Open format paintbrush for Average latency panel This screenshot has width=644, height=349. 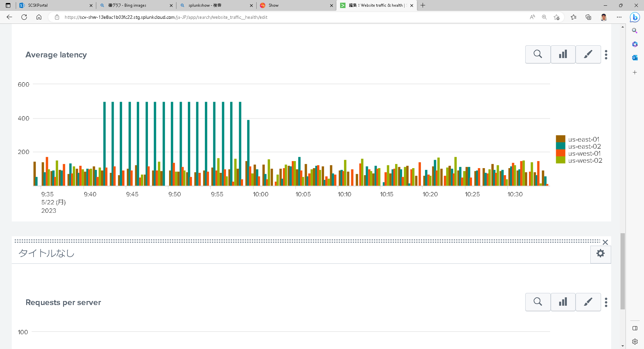pyautogui.click(x=588, y=54)
